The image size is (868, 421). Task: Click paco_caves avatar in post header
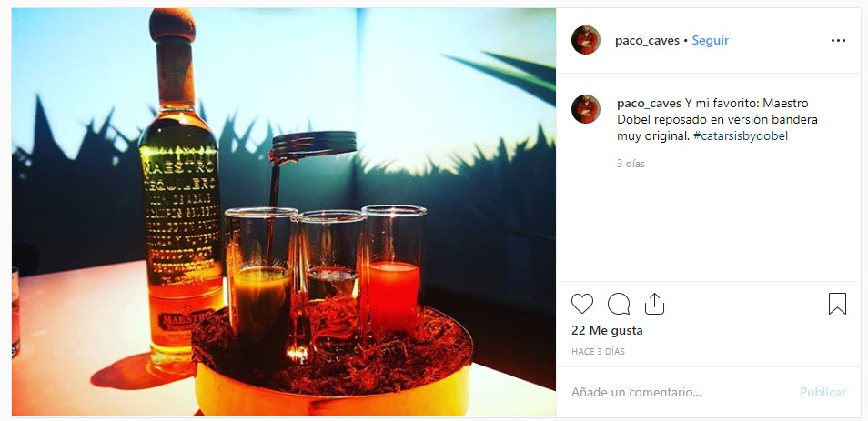point(586,40)
